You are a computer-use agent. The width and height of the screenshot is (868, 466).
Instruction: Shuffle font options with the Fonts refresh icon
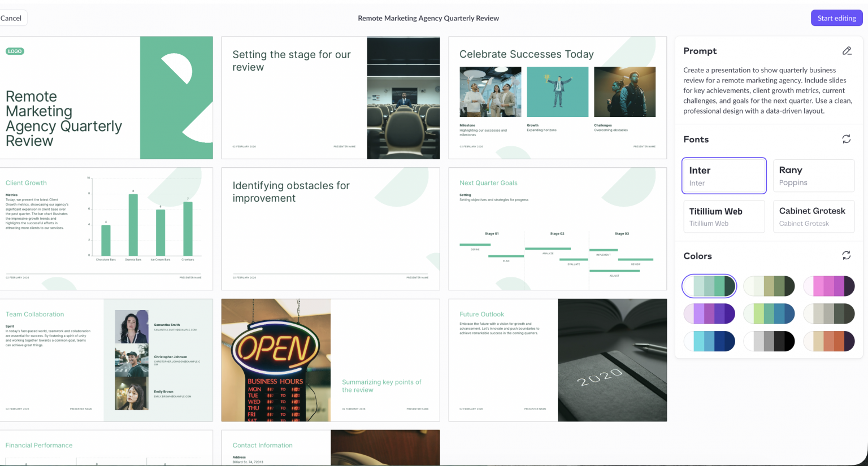coord(847,139)
